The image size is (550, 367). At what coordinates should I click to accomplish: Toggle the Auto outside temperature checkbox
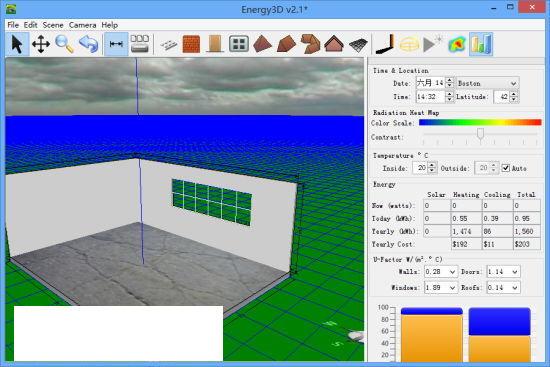505,168
